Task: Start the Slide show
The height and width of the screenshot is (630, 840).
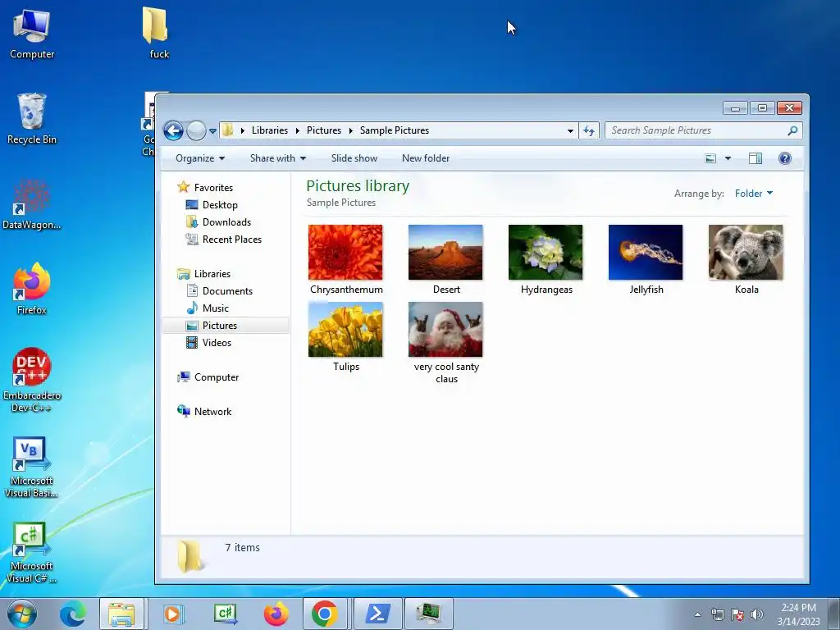Action: pos(354,158)
